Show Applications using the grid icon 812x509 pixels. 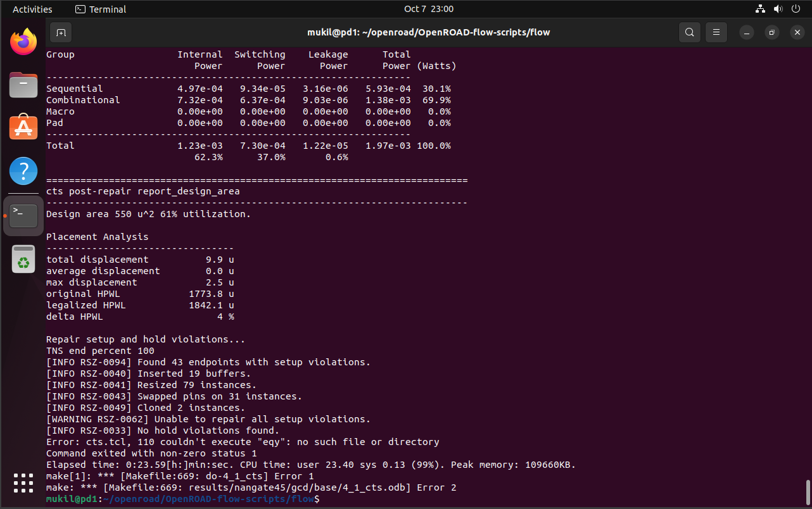[x=23, y=483]
